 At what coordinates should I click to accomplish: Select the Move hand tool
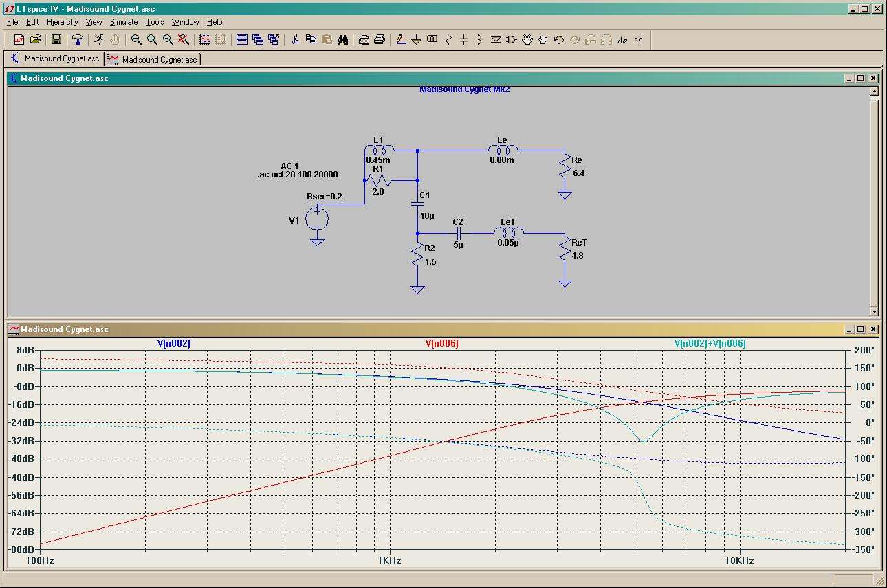pos(527,40)
